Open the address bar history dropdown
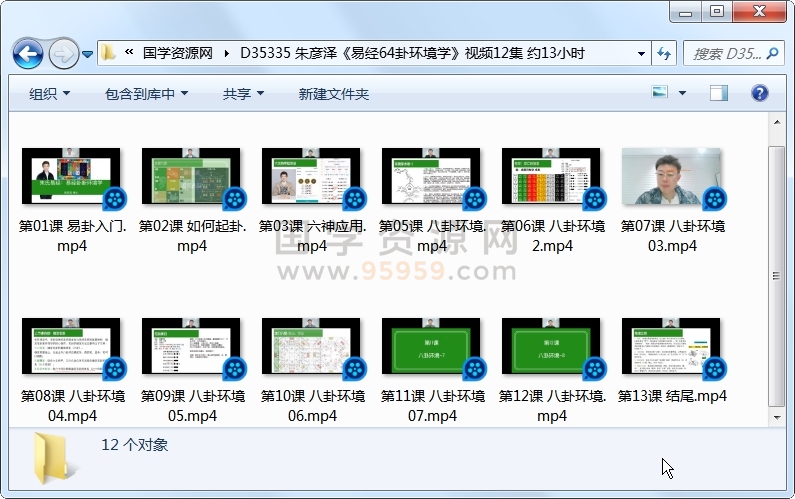Image resolution: width=795 pixels, height=499 pixels. (641, 53)
